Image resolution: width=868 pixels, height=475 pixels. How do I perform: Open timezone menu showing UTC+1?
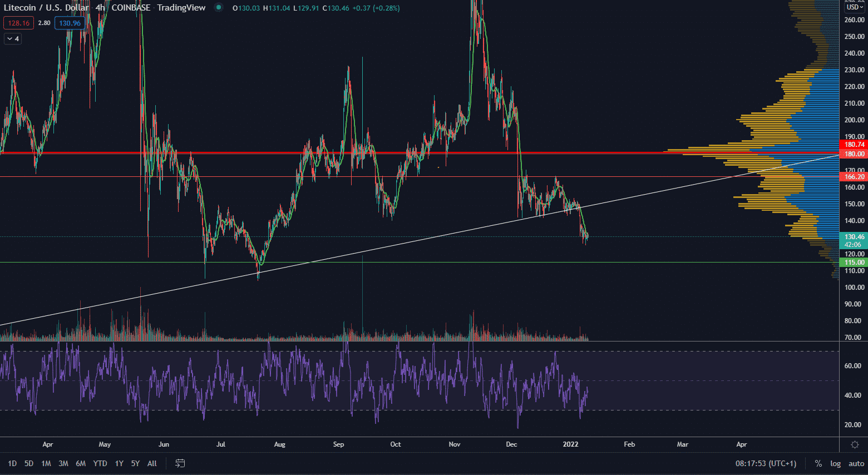click(x=766, y=463)
